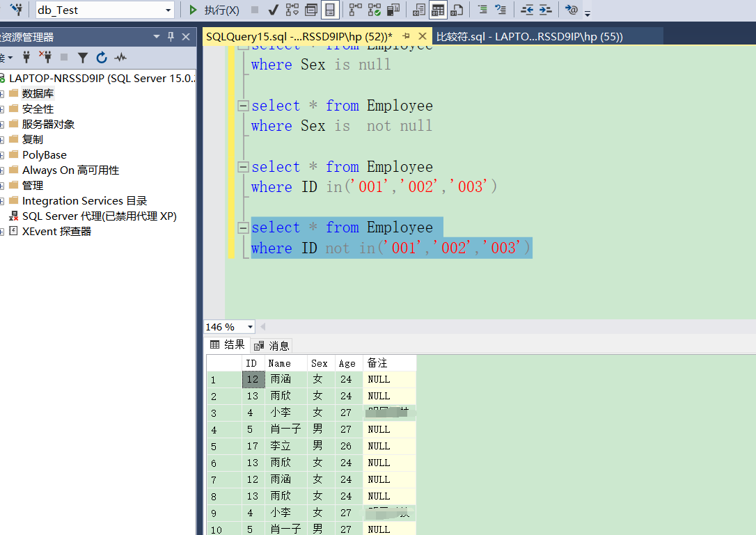Click the Increase Indent icon

[x=545, y=10]
